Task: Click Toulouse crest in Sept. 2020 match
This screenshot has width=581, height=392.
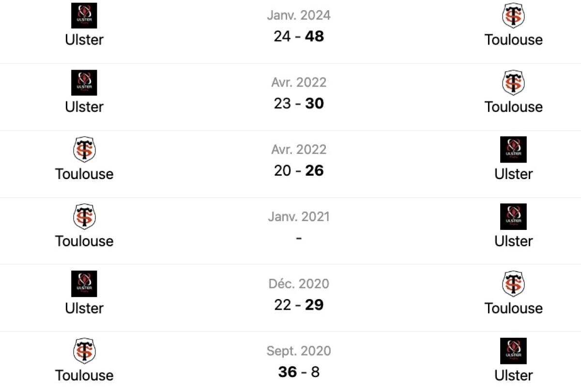Action: pos(84,351)
